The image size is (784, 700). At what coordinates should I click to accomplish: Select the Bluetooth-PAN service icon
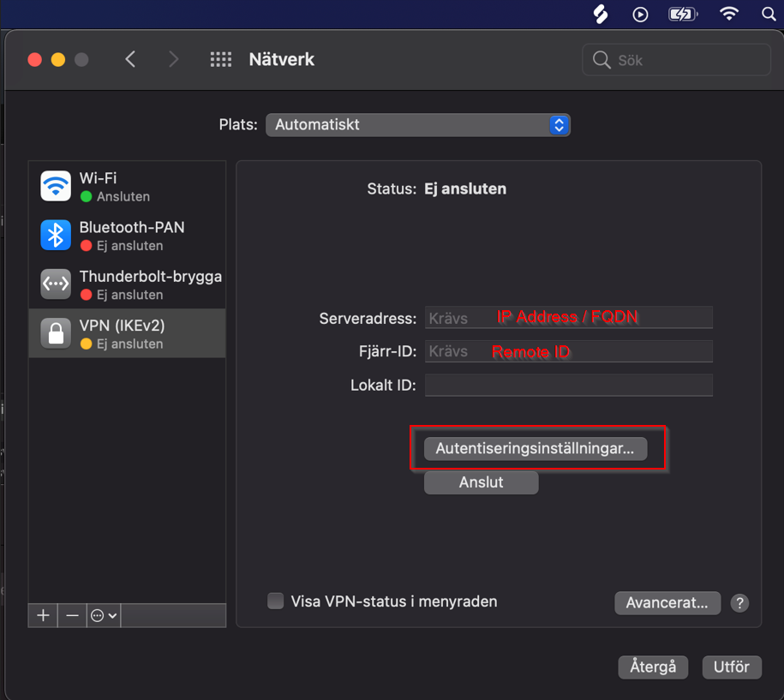[56, 235]
